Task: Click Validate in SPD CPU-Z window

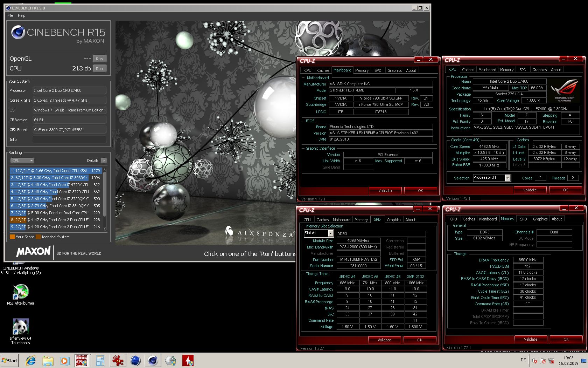Action: 384,340
